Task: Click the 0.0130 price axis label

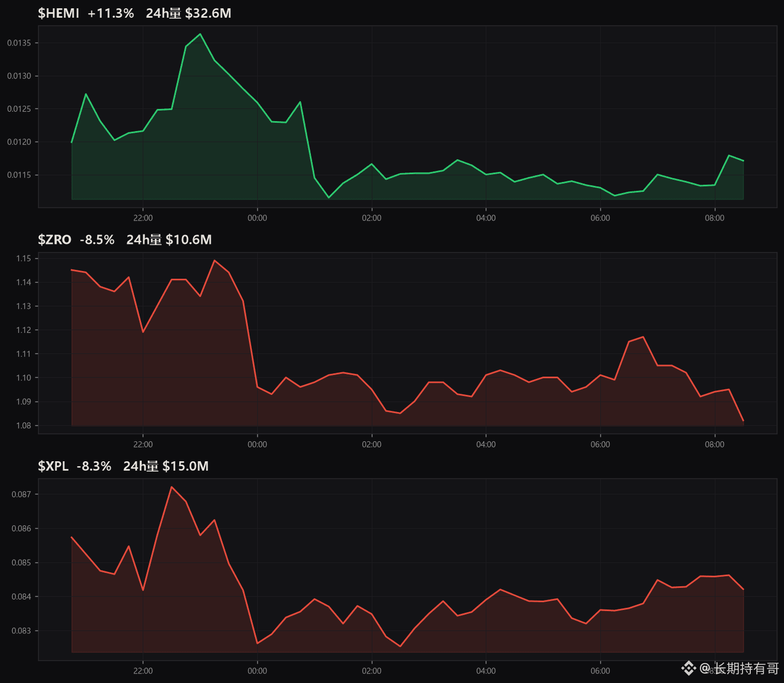Action: tap(19, 76)
